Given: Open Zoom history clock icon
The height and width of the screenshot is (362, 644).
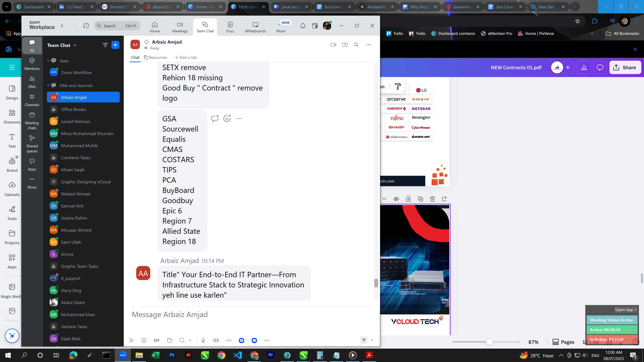Looking at the screenshot, I should [x=86, y=25].
